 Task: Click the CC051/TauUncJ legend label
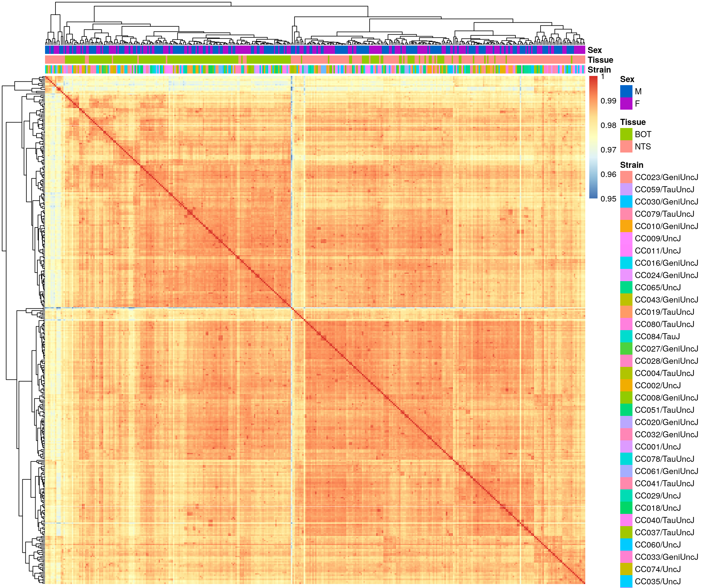coord(664,410)
